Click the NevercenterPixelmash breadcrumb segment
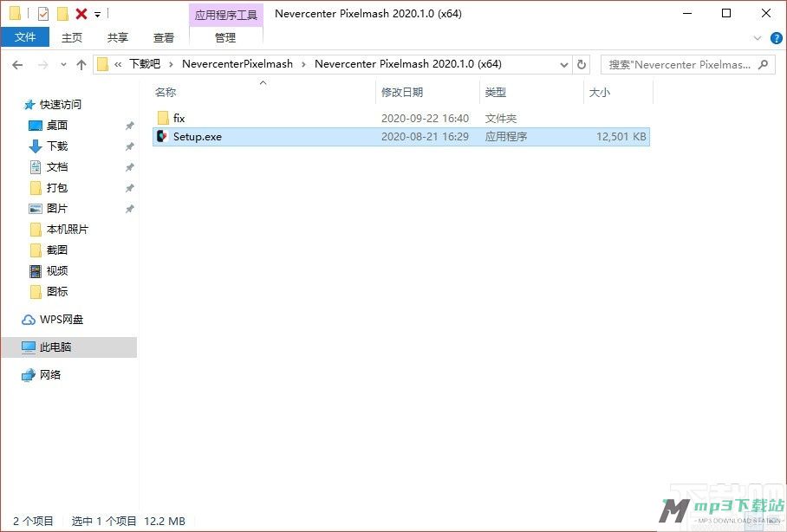The width and height of the screenshot is (787, 532). (237, 64)
